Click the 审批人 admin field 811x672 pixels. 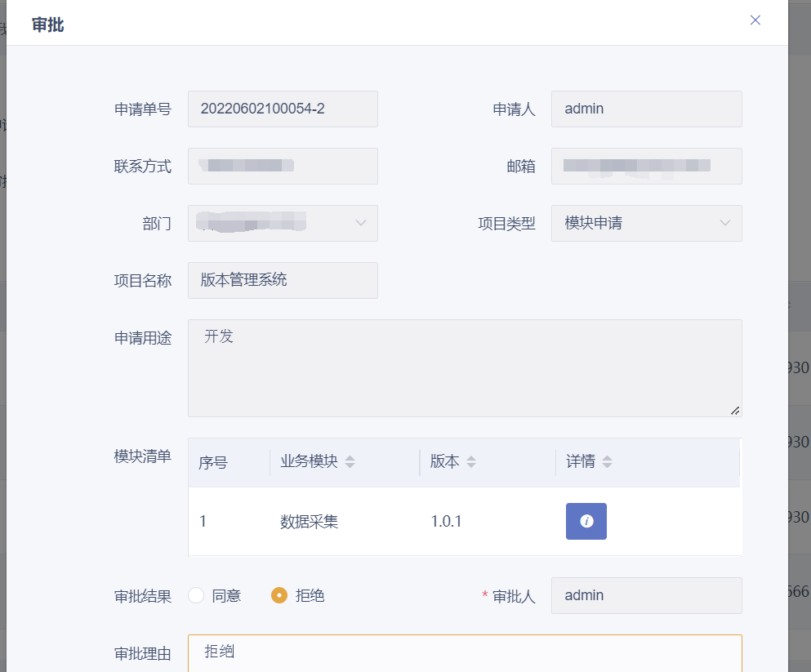pyautogui.click(x=646, y=595)
